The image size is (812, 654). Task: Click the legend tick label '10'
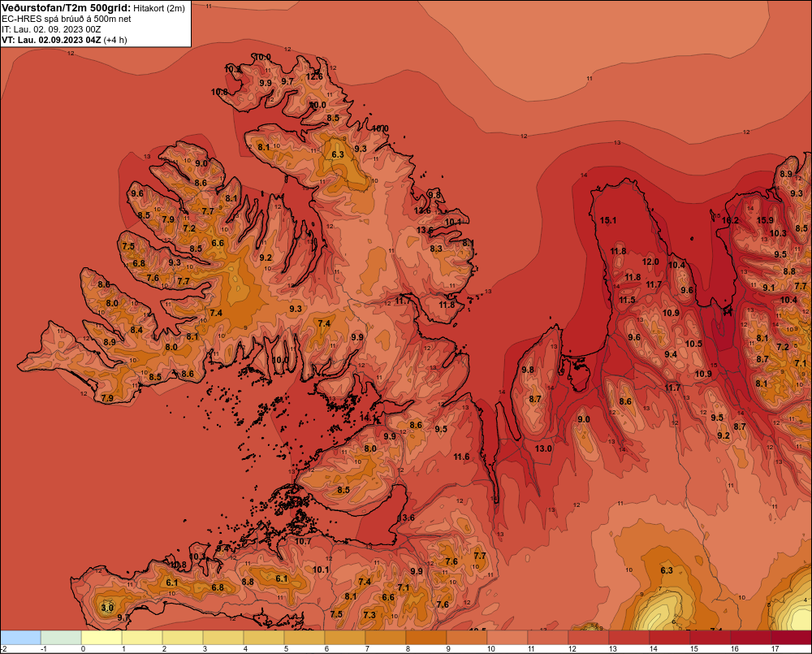pos(491,649)
